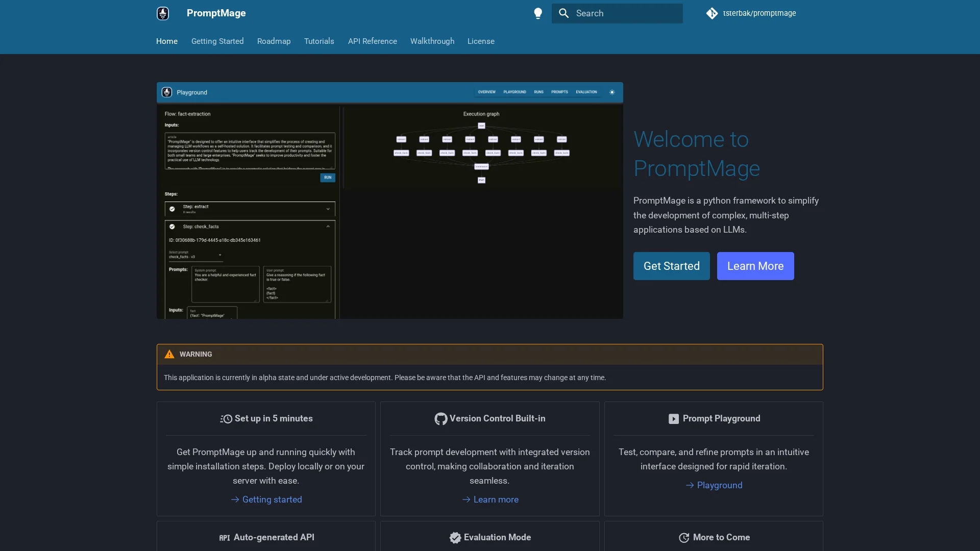Click the WARNING label text

[x=195, y=354]
